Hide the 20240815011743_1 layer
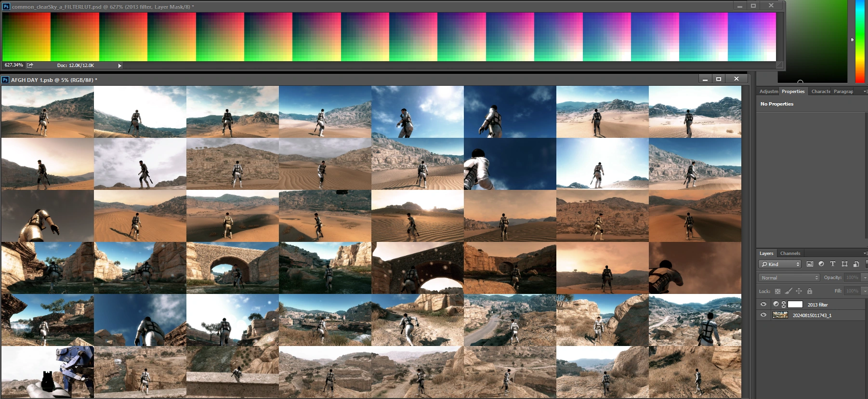This screenshot has width=868, height=399. [x=763, y=315]
